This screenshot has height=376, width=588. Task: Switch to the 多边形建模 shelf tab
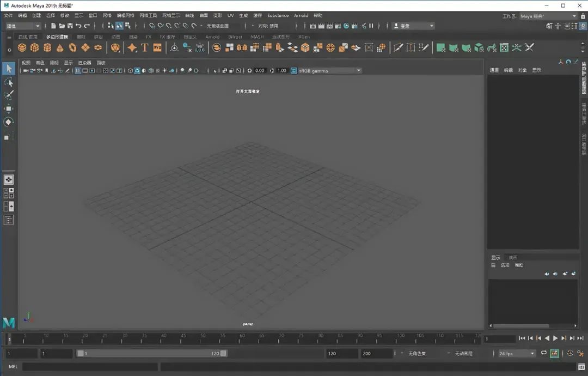57,37
